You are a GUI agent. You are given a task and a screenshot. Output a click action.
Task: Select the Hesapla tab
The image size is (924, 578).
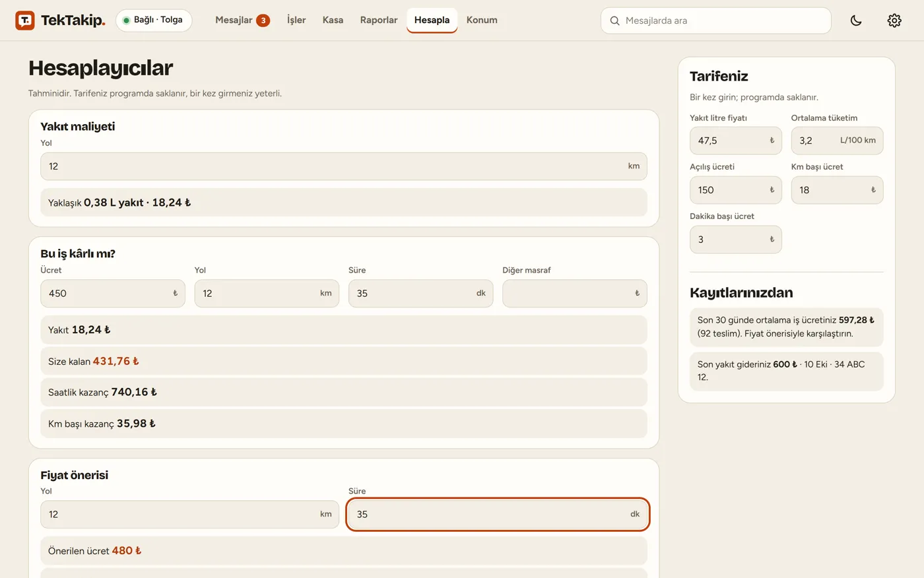432,20
